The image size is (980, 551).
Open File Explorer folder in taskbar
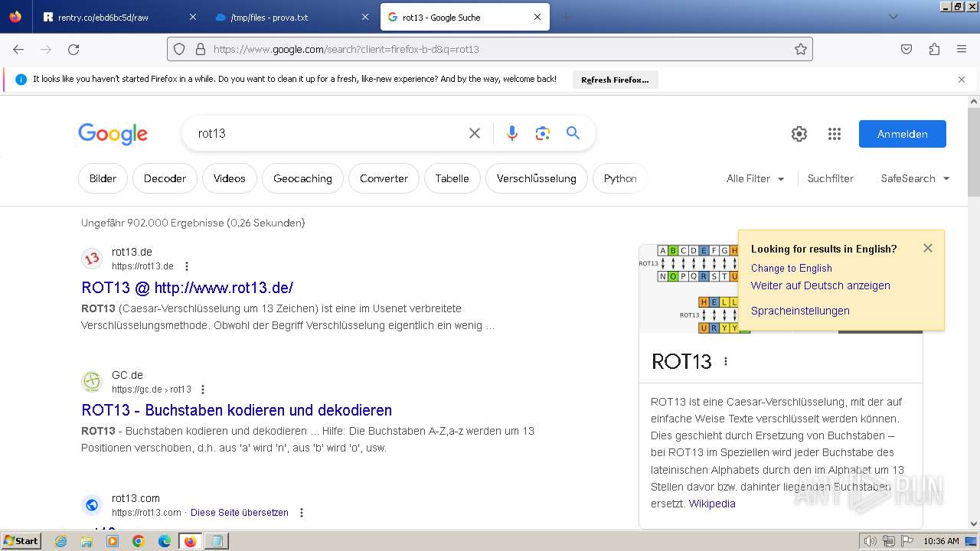[87, 541]
